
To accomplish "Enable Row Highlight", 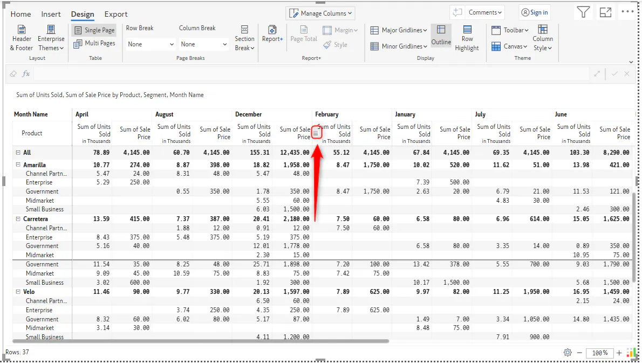I will click(467, 38).
